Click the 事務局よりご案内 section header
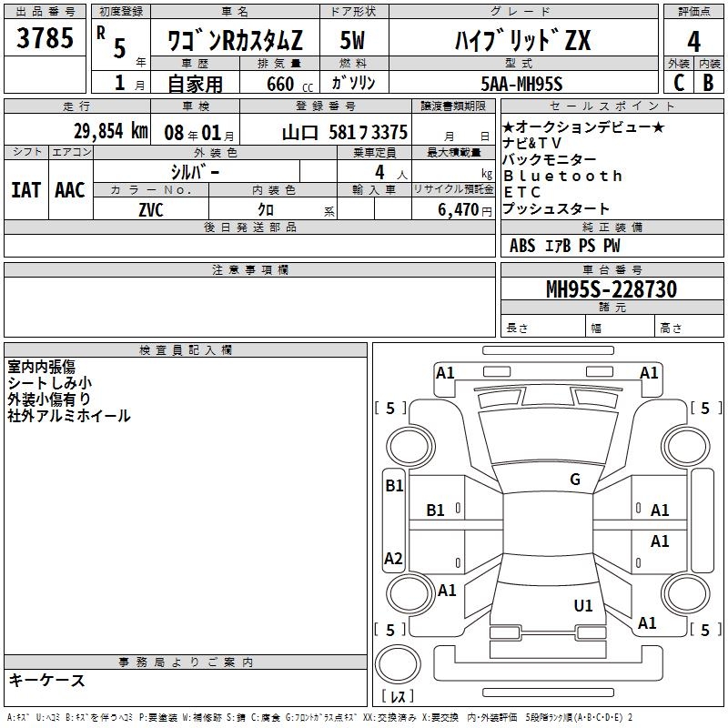 tap(186, 662)
